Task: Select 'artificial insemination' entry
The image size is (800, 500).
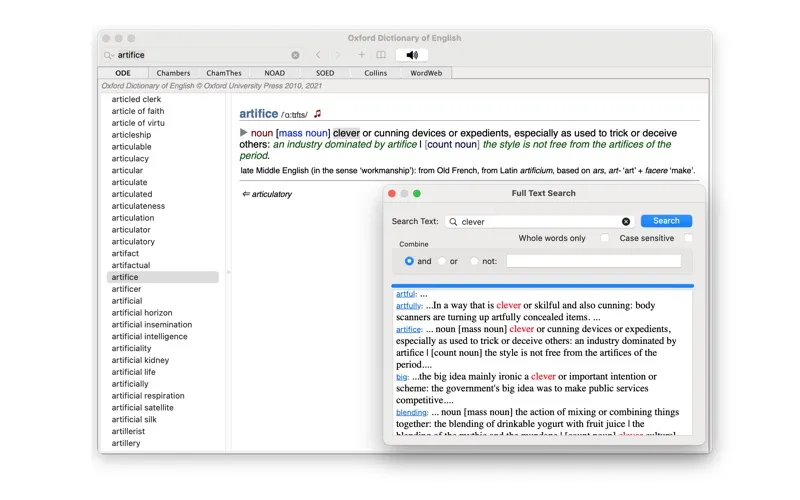Action: (x=152, y=324)
